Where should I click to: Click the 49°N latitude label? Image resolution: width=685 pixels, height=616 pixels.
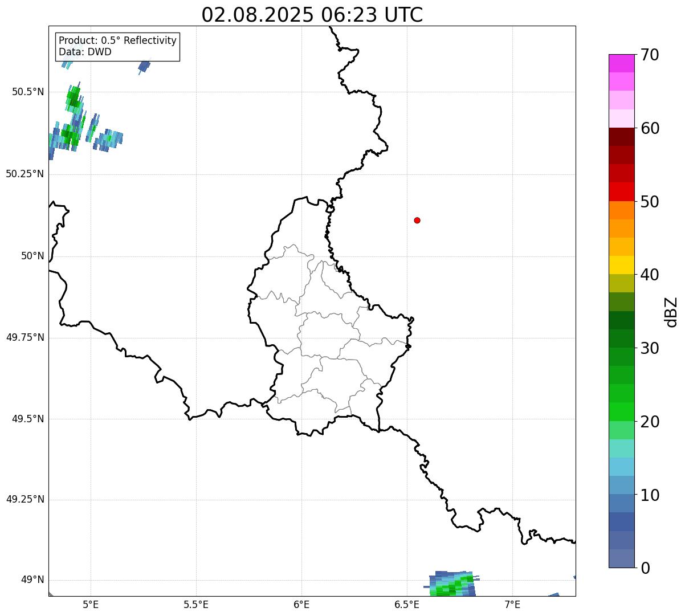point(32,580)
